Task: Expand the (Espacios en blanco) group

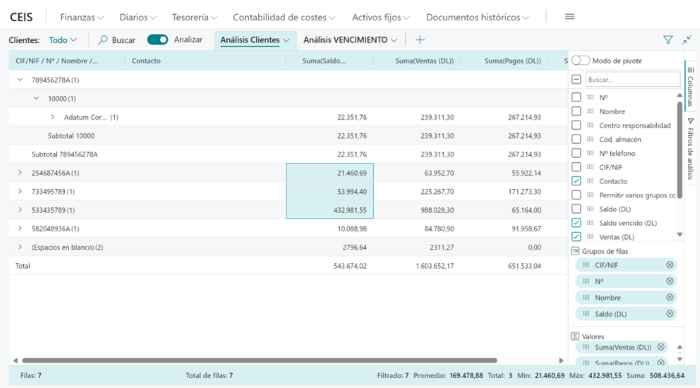Action: (20, 247)
